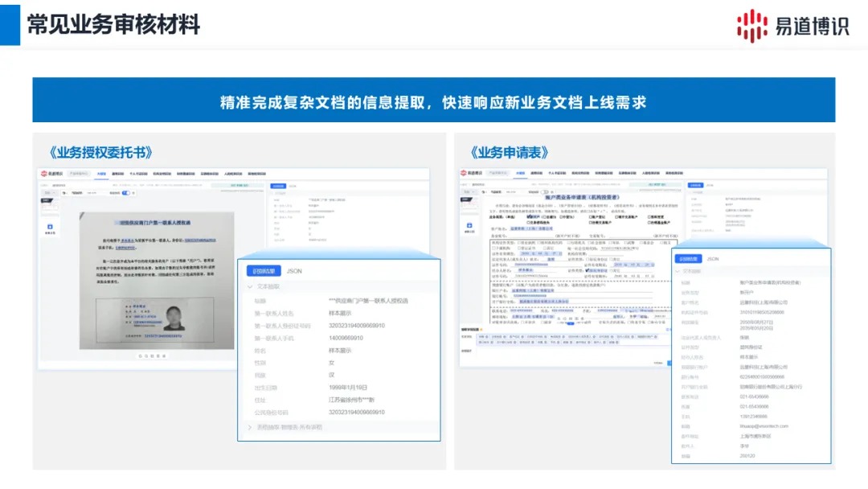Click the blue banner about 信息提取
Viewport: 868px width, 489px height.
coord(433,101)
